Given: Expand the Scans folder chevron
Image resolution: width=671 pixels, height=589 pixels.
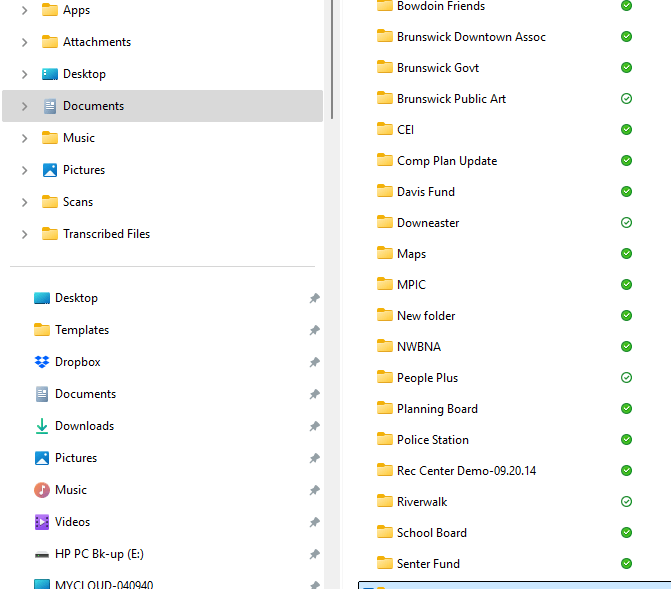Looking at the screenshot, I should point(24,202).
